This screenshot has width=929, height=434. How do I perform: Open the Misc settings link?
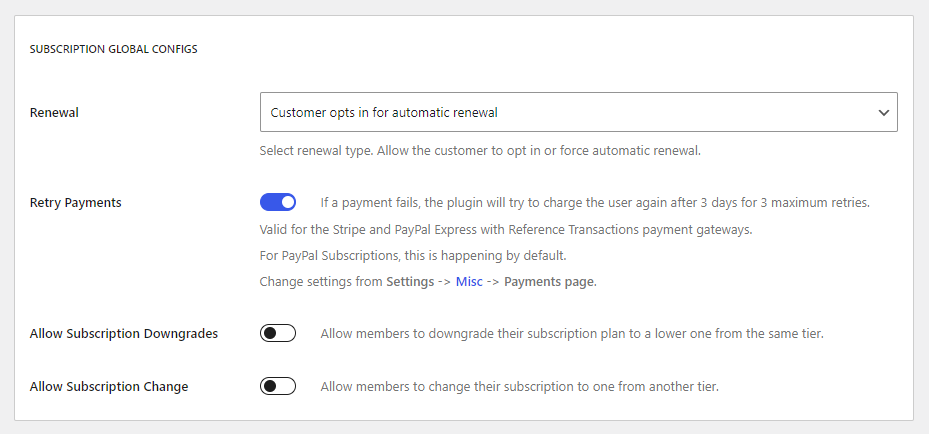(x=469, y=282)
